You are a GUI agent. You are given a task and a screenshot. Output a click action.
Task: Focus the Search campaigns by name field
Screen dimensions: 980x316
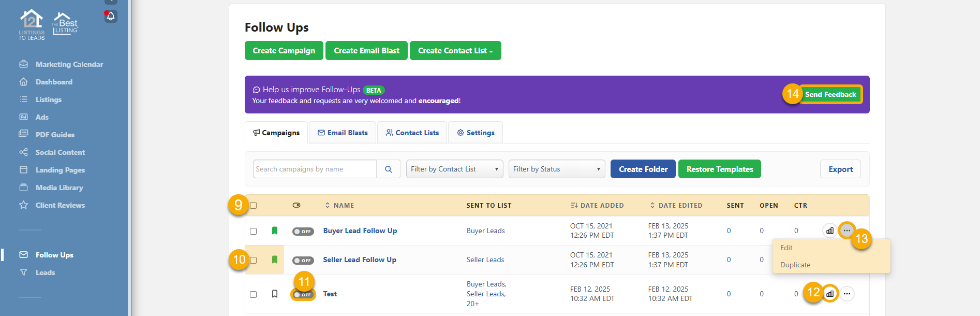pyautogui.click(x=315, y=169)
